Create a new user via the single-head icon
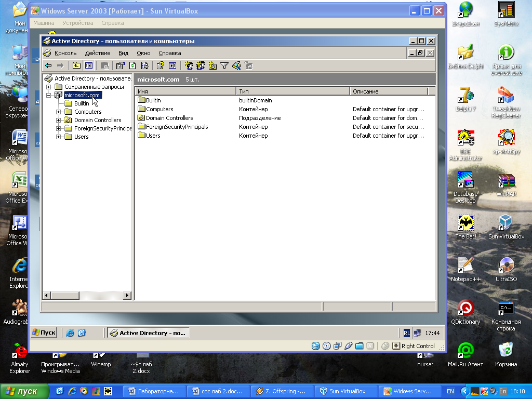 point(188,66)
